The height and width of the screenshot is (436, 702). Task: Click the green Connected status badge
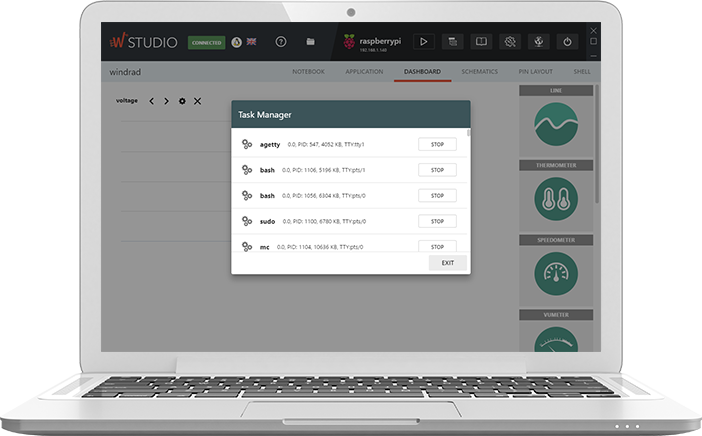click(x=207, y=42)
